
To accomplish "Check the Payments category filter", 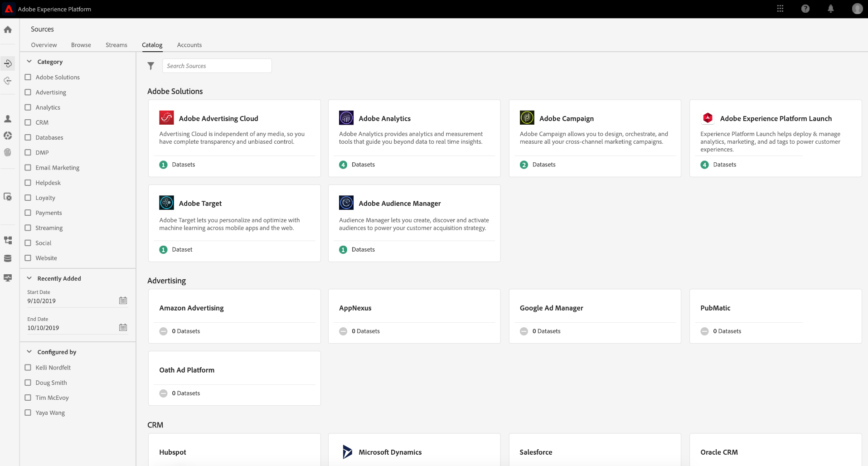I will click(x=28, y=213).
